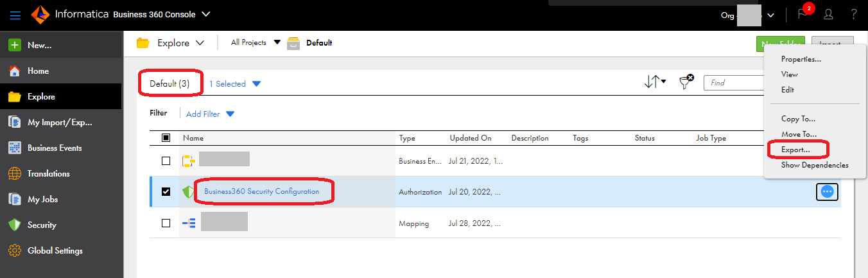Screen dimensions: 868x278
Task: Sort by the Name column header
Action: coord(193,138)
